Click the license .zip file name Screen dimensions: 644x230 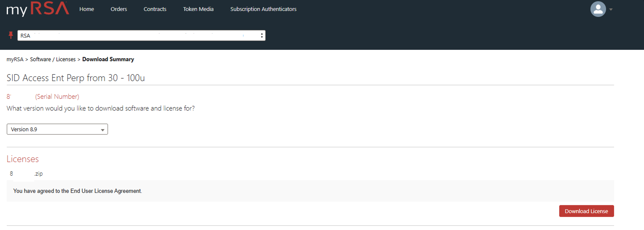[26, 174]
